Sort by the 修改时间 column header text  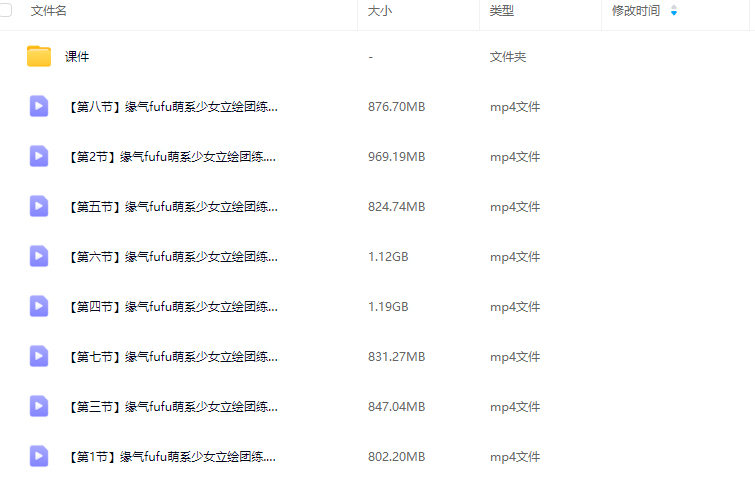click(x=636, y=11)
